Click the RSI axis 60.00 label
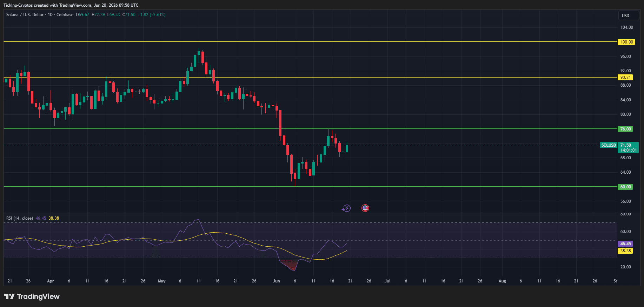644x307 pixels. [x=625, y=232]
